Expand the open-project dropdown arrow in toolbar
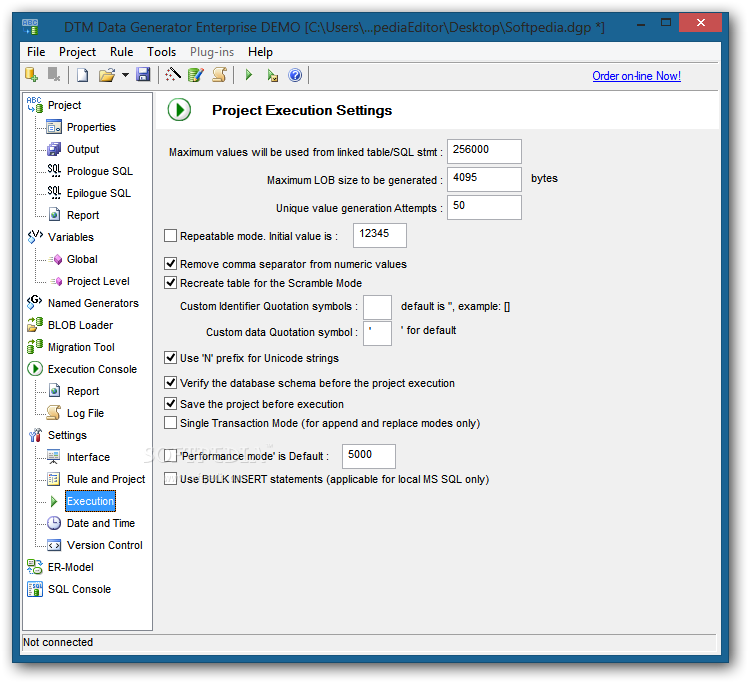Screen dimensions: 749x683 tap(125, 75)
